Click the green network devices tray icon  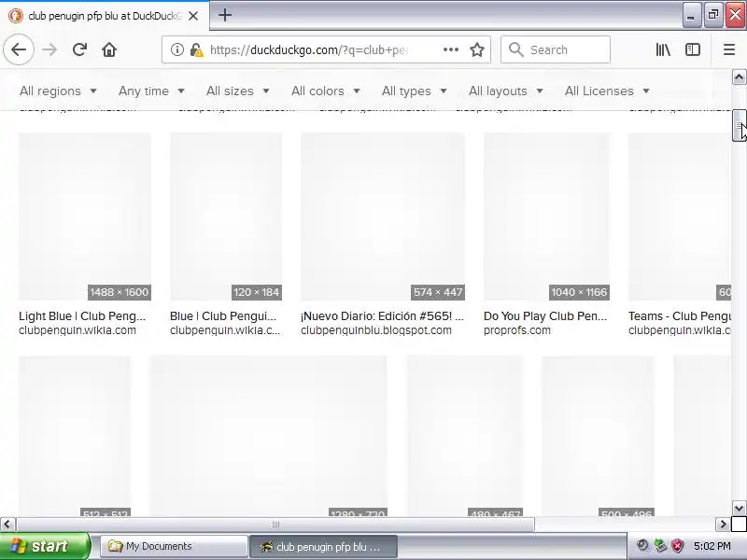660,546
